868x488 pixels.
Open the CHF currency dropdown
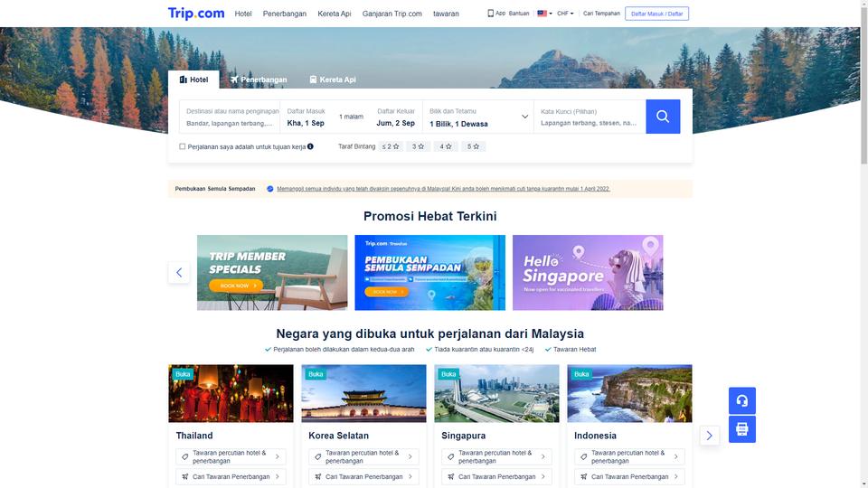click(x=565, y=14)
